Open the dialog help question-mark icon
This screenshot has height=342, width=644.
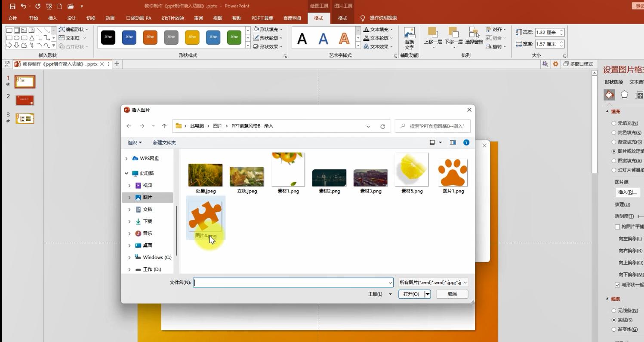pos(466,143)
